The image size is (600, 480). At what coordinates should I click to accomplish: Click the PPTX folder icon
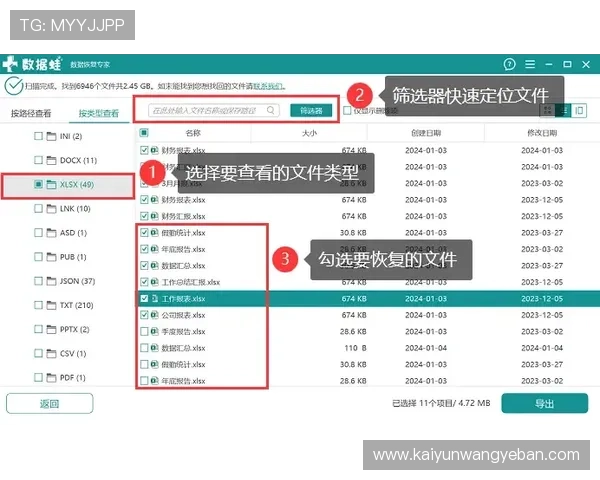[51, 330]
